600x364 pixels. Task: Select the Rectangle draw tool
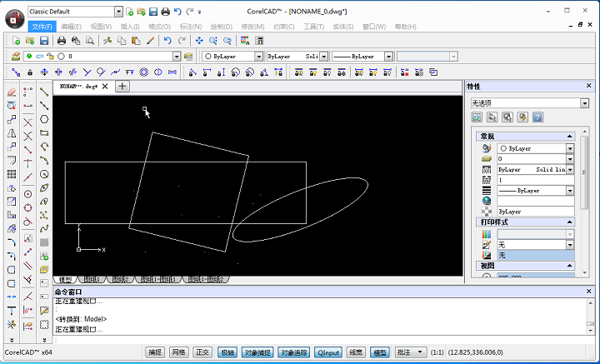(44, 133)
